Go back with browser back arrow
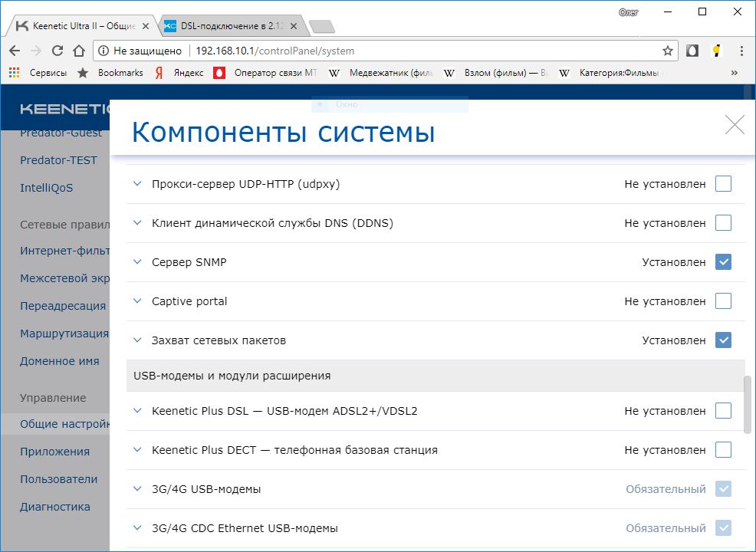Image resolution: width=756 pixels, height=552 pixels. [x=15, y=51]
